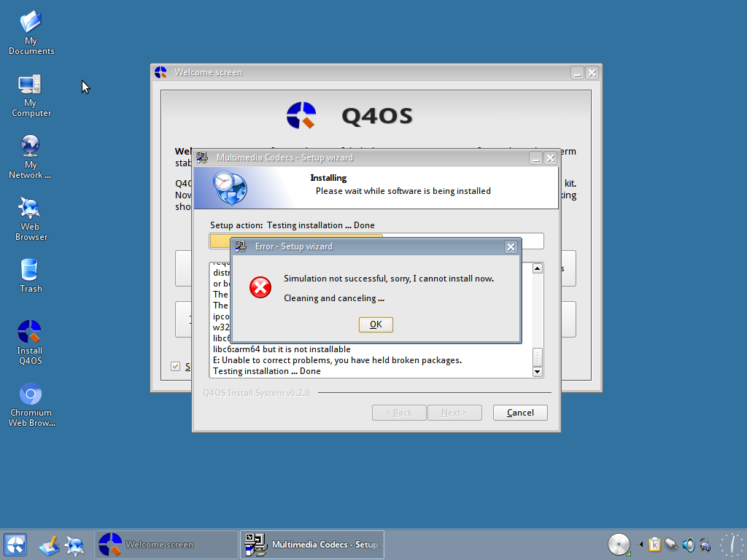The image size is (747, 560).
Task: Click 'Setup action: Testing installation ... Done' label
Action: 292,225
